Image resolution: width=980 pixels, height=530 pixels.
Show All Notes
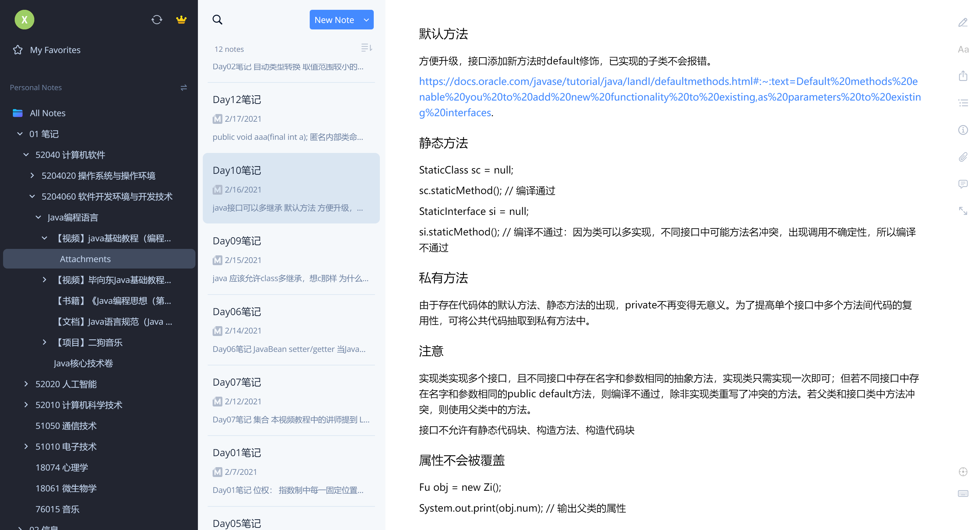point(47,113)
